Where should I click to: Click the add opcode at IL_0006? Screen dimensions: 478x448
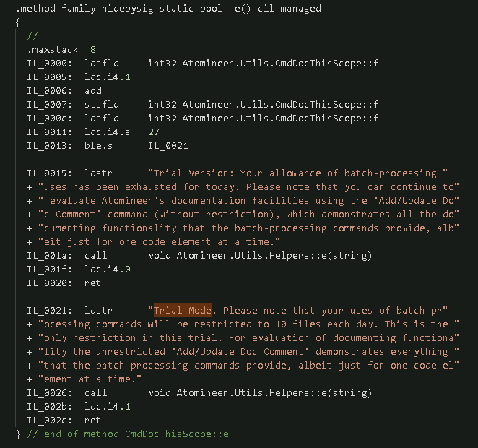tap(93, 91)
